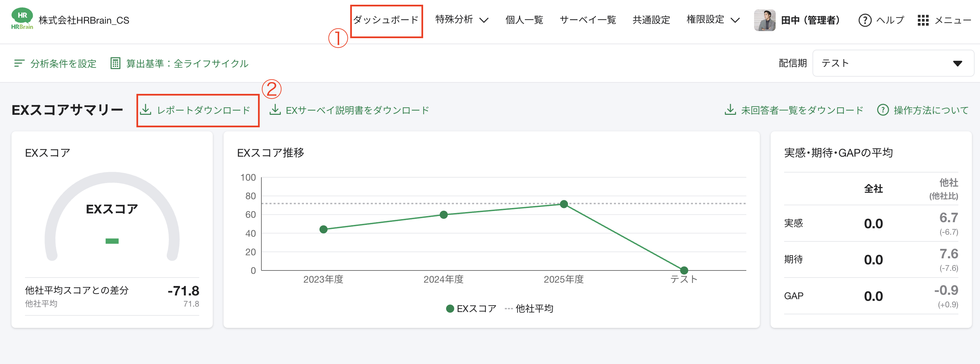Toggle the 他社平均 legend item
This screenshot has height=364, width=980.
tap(534, 309)
